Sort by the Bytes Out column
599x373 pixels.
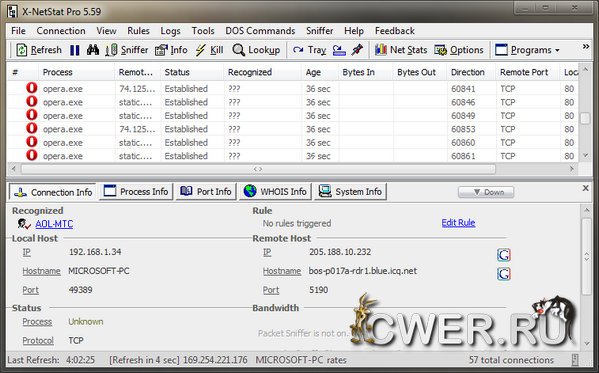(420, 72)
